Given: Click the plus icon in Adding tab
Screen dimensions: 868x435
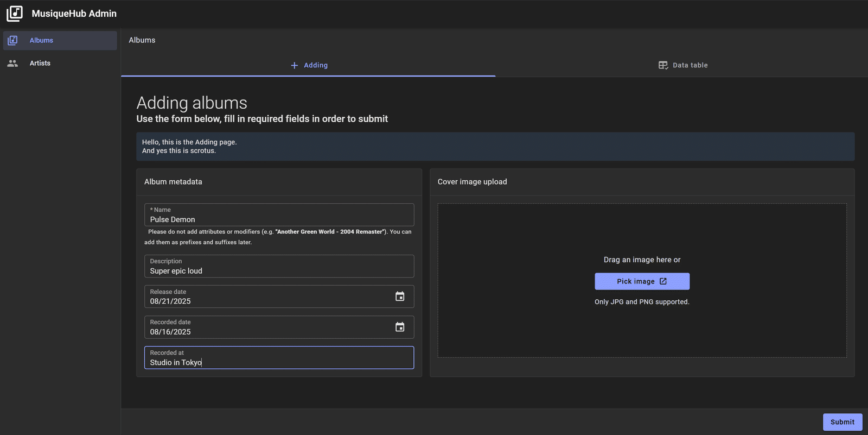Looking at the screenshot, I should pos(295,65).
